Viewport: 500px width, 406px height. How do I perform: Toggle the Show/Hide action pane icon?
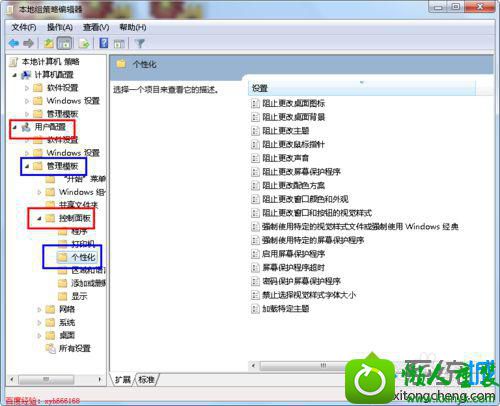coord(119,43)
